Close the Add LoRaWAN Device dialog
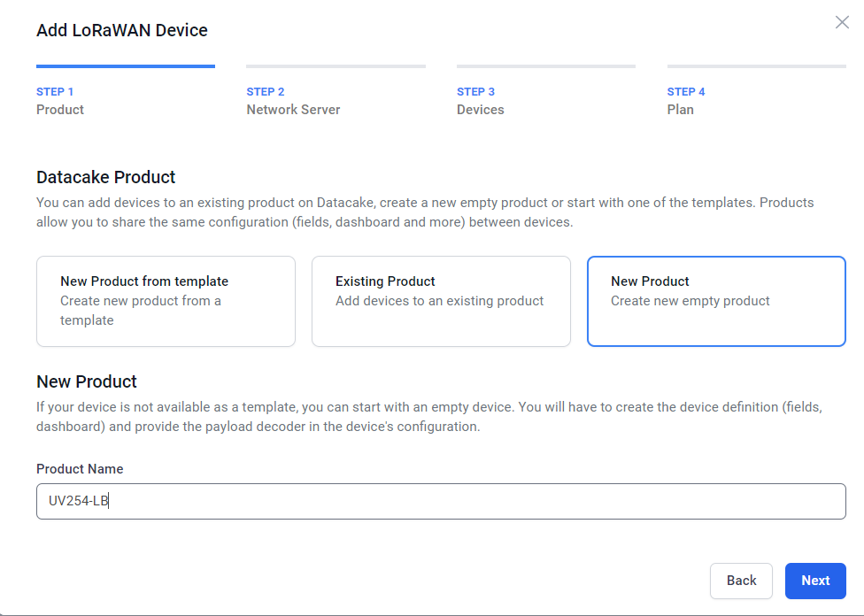Image resolution: width=864 pixels, height=616 pixels. [x=841, y=22]
